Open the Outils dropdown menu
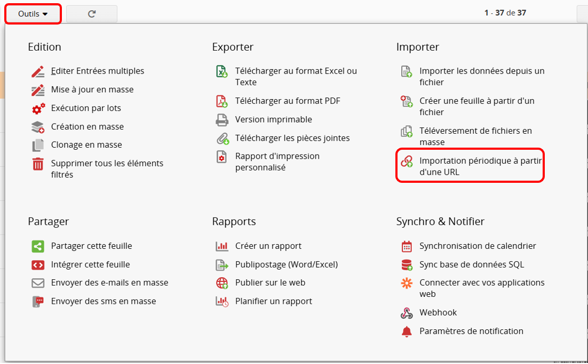Screen dimensions: 588x364 pos(33,14)
